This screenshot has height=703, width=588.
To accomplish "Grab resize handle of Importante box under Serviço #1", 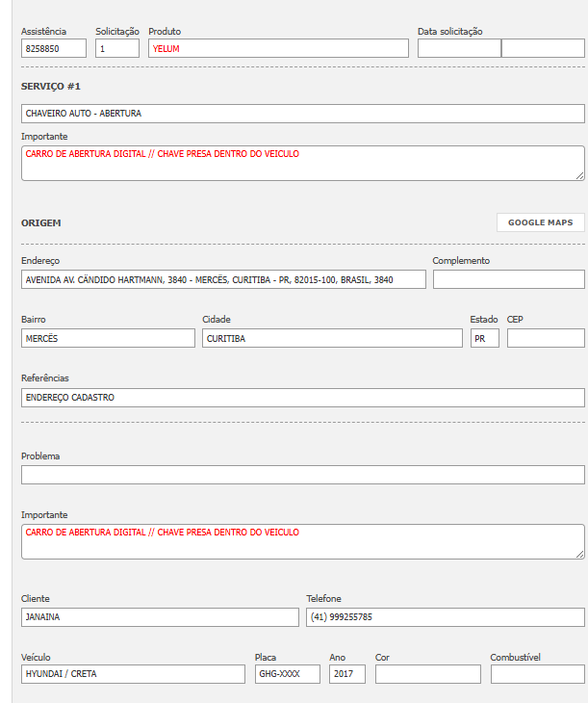I will [579, 176].
